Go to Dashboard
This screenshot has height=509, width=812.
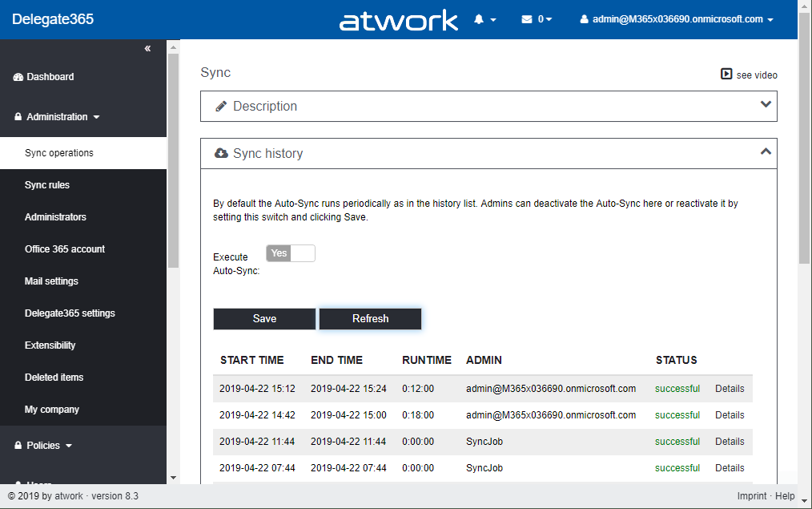[50, 77]
